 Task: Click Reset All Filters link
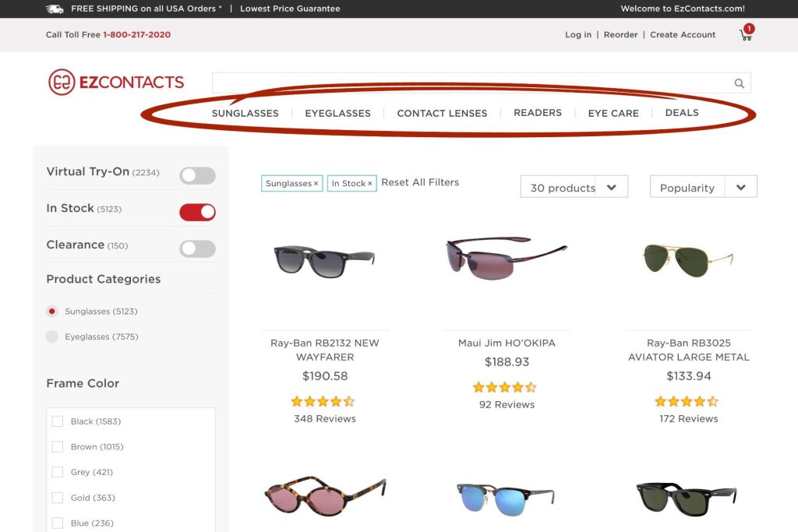click(420, 182)
